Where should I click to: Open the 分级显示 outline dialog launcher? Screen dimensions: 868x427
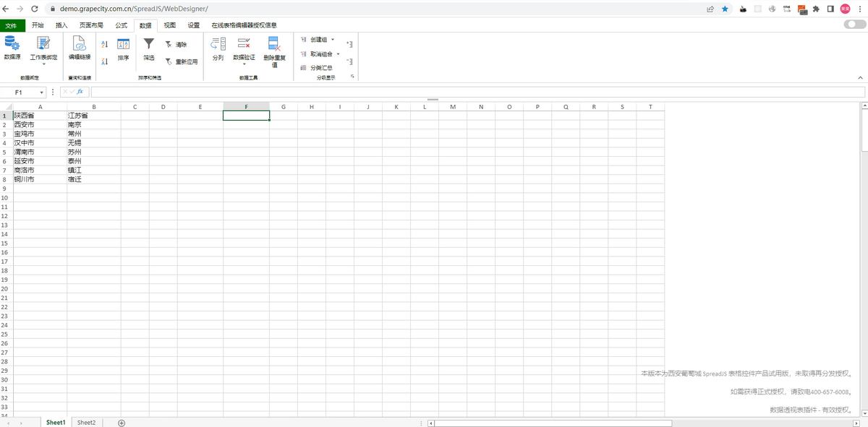(352, 77)
